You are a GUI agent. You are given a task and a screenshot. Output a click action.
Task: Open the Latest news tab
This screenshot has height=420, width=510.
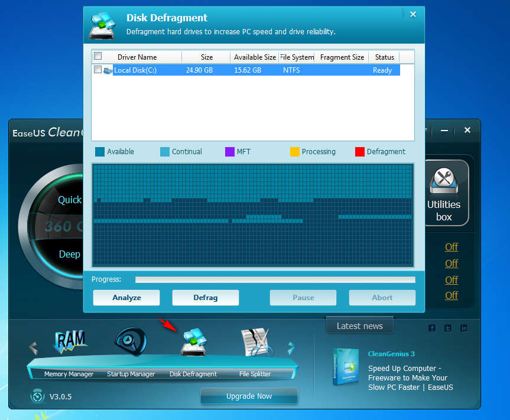359,326
